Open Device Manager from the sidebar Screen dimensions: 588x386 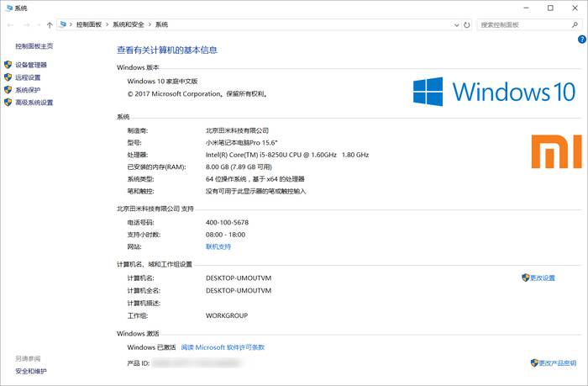(x=31, y=65)
